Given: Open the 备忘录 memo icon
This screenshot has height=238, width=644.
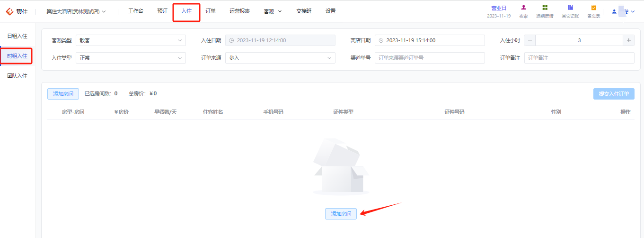Looking at the screenshot, I should pyautogui.click(x=593, y=8).
